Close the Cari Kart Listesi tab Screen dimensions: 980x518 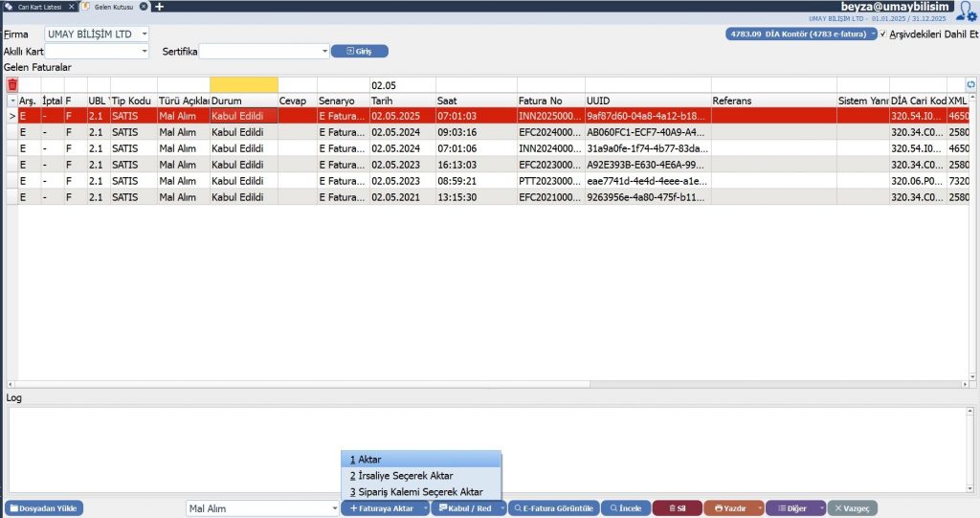[72, 7]
